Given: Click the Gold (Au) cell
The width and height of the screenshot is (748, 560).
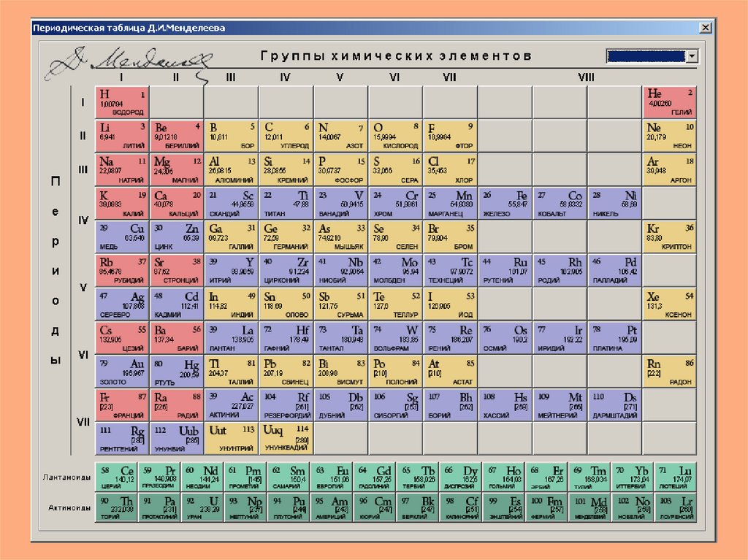Looking at the screenshot, I should [122, 371].
